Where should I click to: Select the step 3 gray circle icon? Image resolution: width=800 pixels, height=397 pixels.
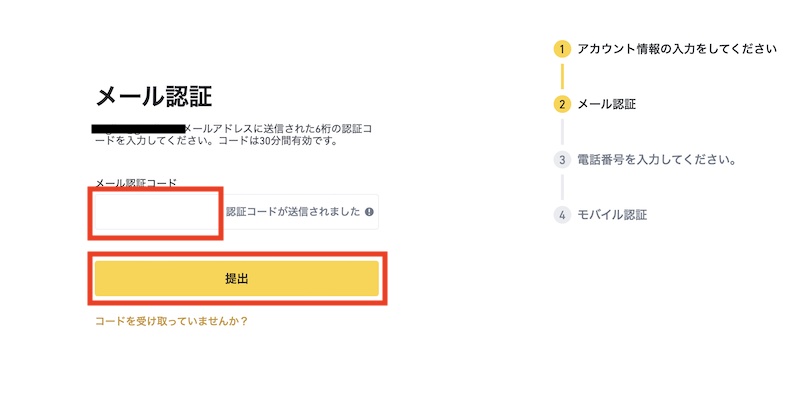pos(562,160)
